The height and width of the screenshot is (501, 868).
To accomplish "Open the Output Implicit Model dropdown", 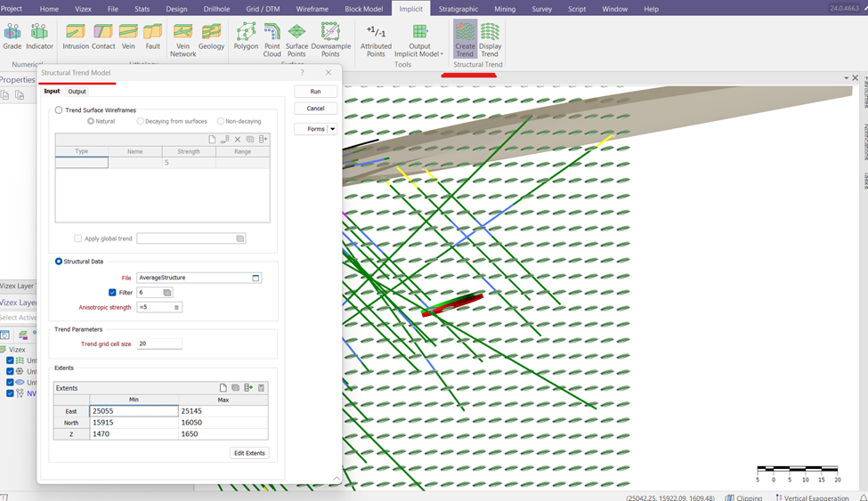I will coord(420,41).
